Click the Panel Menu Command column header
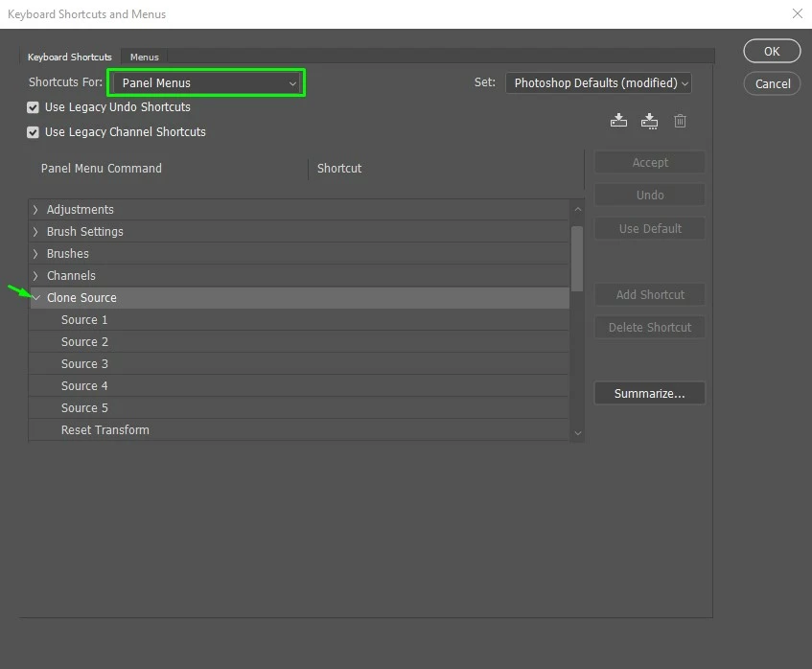812x669 pixels. (x=102, y=169)
